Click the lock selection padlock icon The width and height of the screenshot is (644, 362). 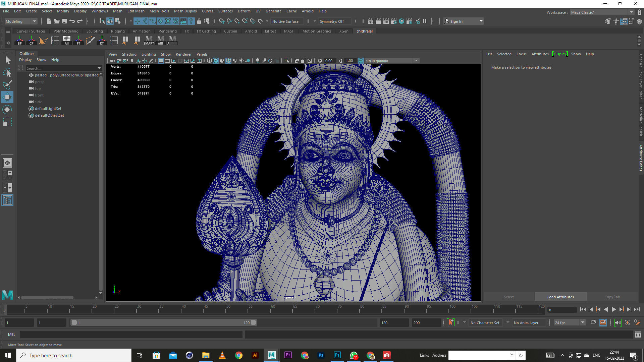click(199, 21)
